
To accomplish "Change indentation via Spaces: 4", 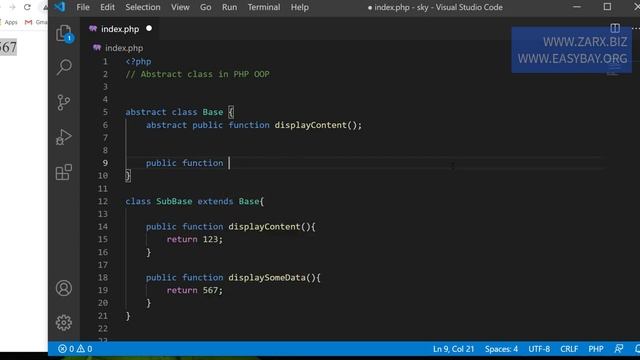I will (x=501, y=349).
